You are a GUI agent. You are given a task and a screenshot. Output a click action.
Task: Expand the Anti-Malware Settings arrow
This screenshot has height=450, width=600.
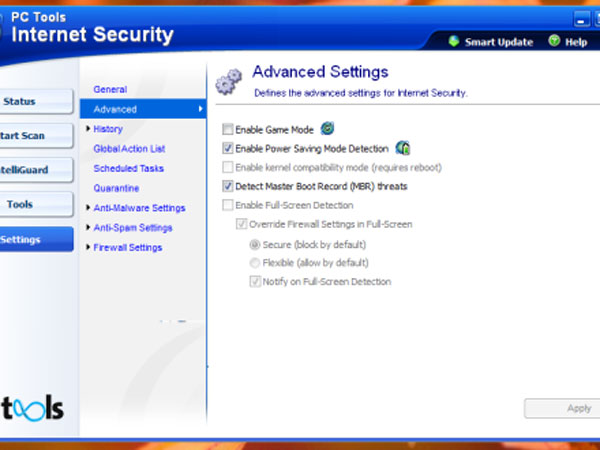[x=88, y=207]
